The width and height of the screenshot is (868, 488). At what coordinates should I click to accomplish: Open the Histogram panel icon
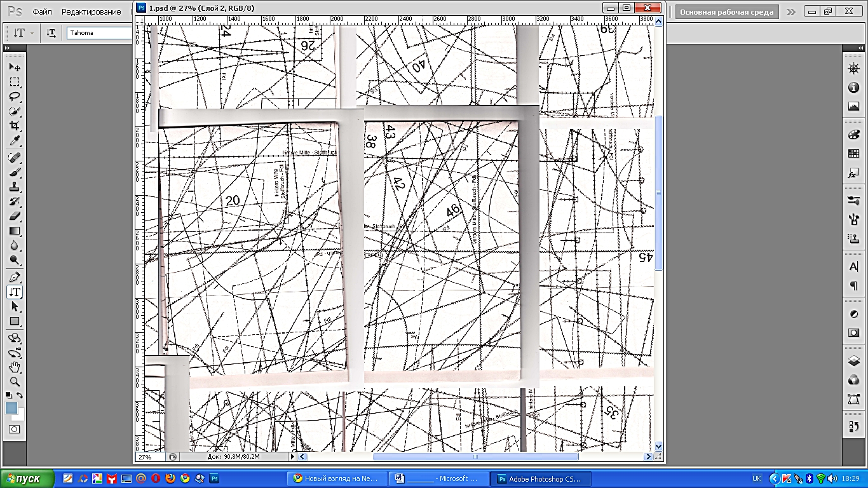coord(853,106)
